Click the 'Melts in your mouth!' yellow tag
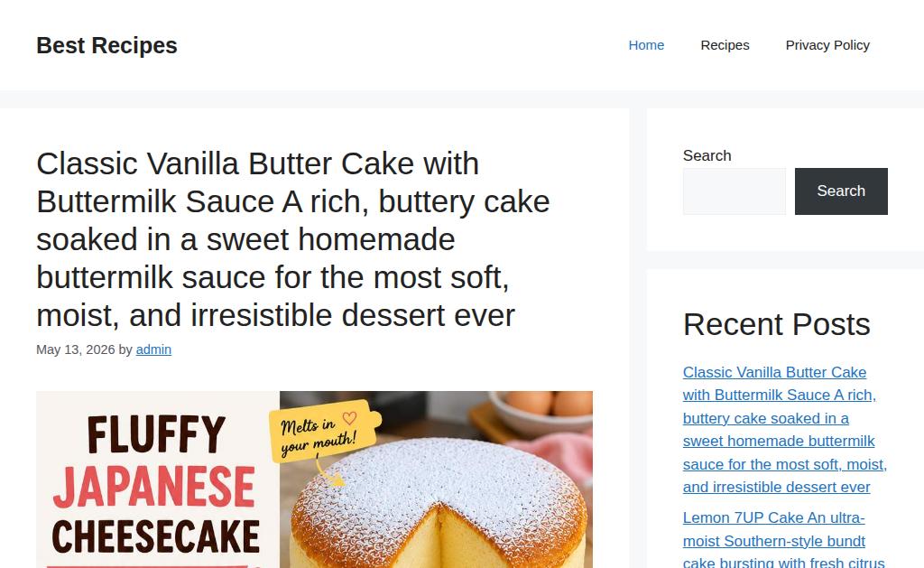 (325, 432)
